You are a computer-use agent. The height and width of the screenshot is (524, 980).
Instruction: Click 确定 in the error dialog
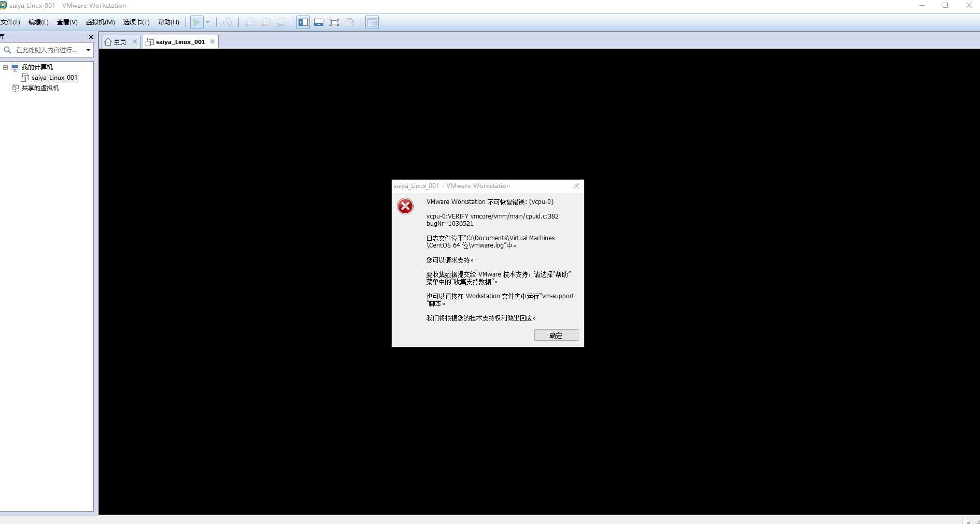(x=556, y=336)
